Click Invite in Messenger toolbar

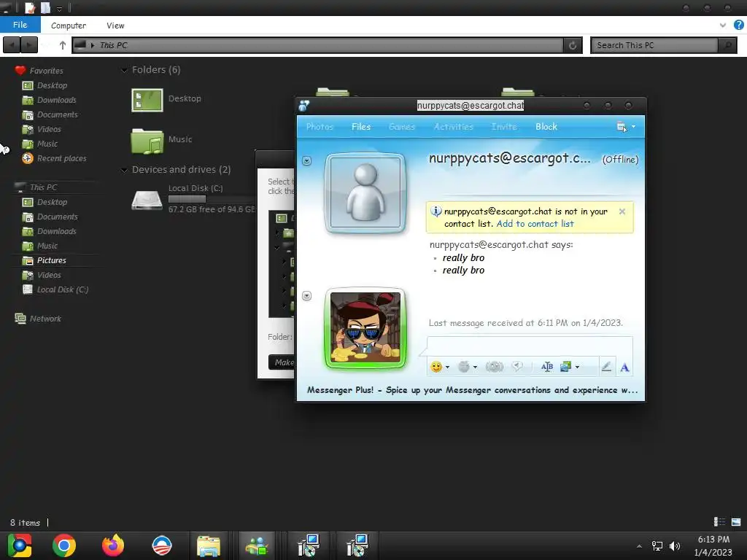click(504, 127)
